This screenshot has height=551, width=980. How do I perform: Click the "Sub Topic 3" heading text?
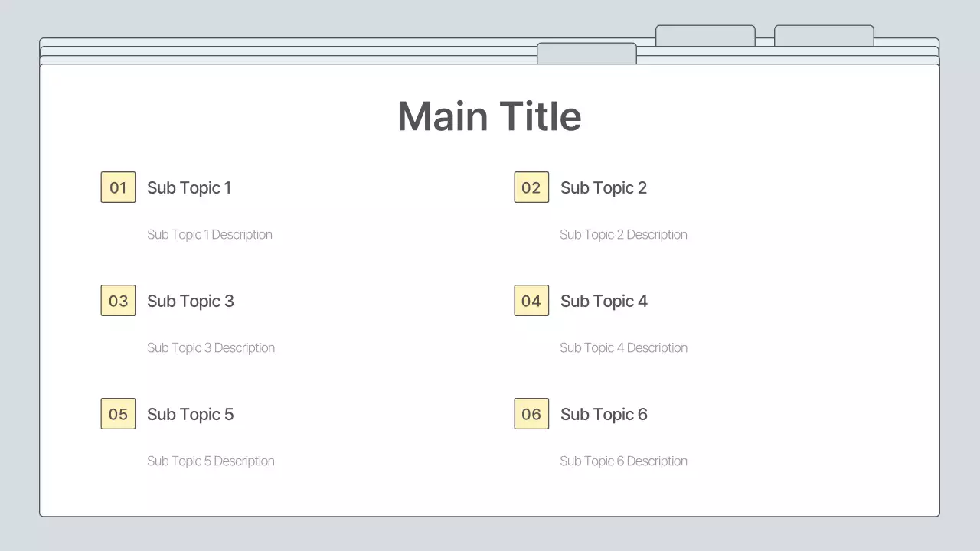(190, 301)
